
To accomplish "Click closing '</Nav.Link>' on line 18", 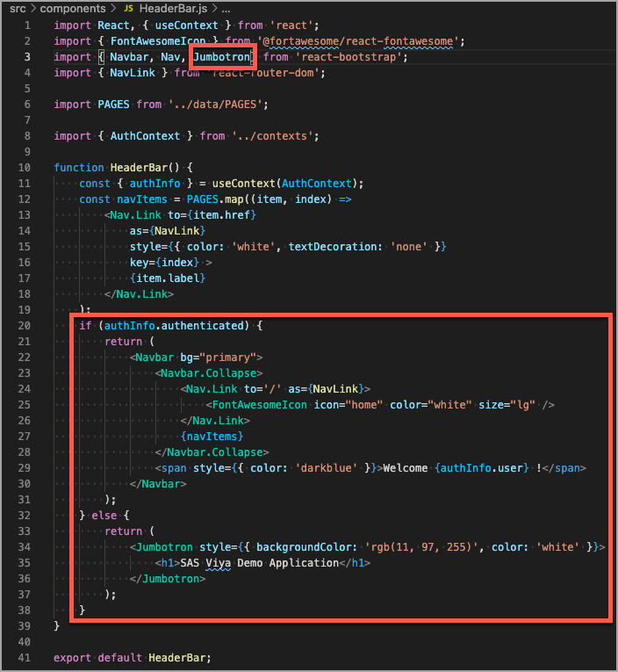I will tap(140, 294).
